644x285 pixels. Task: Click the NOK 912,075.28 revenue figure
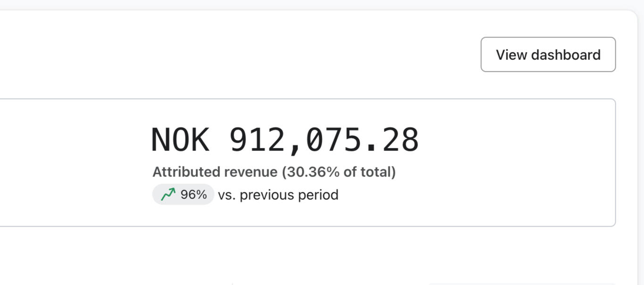pos(284,140)
